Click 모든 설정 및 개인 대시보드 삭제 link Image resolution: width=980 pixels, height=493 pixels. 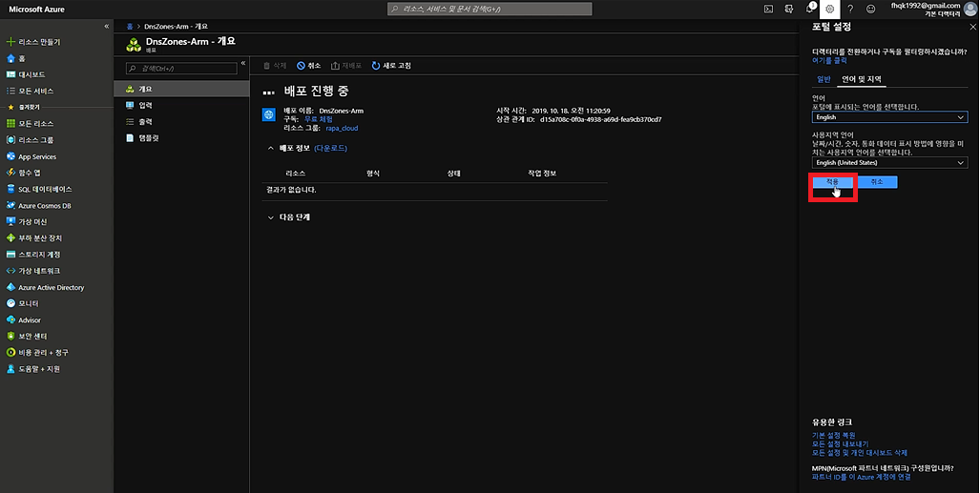[860, 452]
